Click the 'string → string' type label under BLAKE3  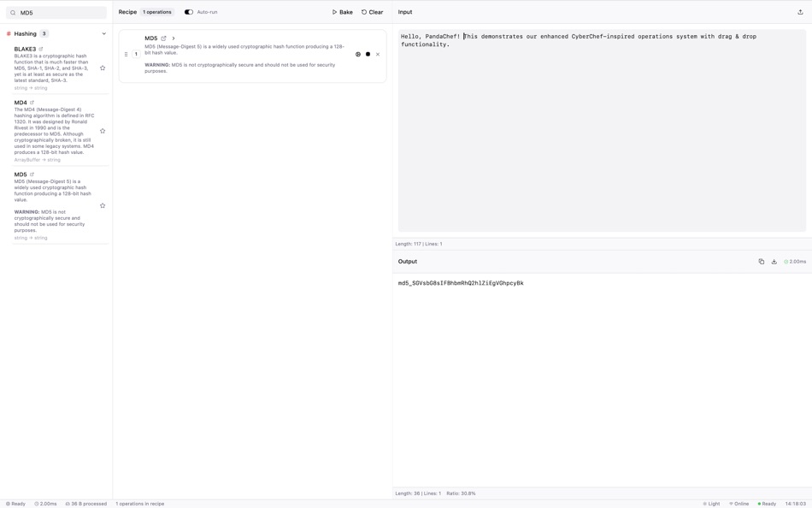[31, 88]
